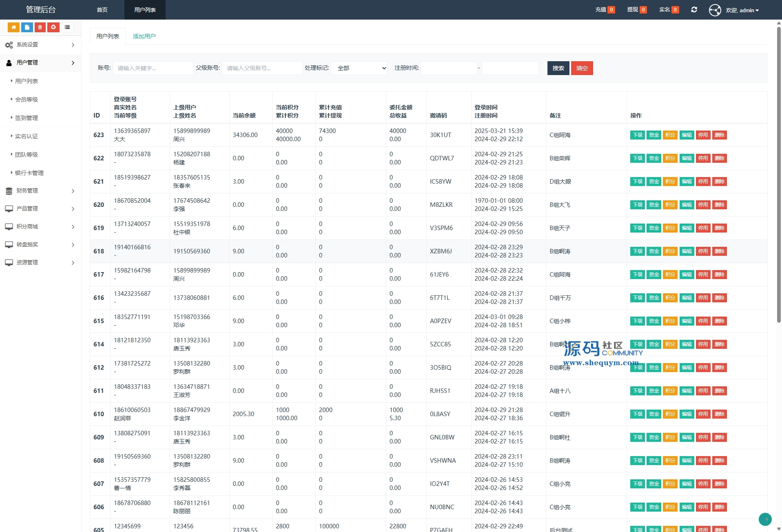
Task: Click the red recycle icon in sidebar
Action: [x=53, y=27]
